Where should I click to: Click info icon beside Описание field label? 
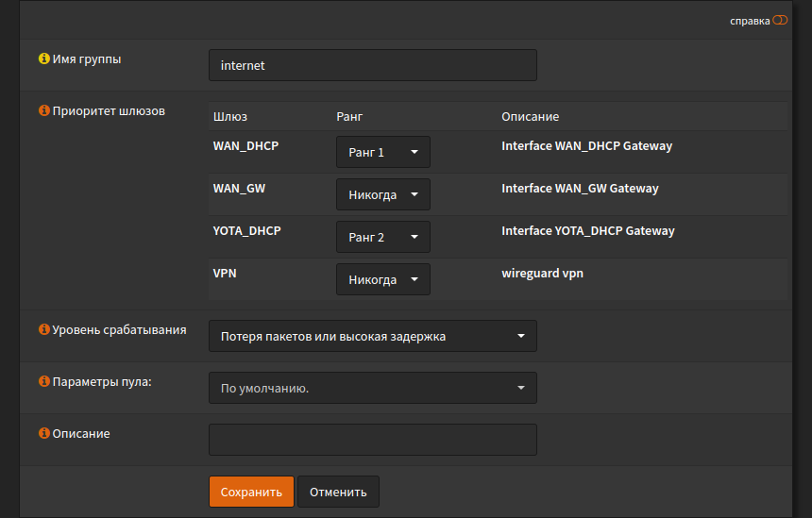(x=44, y=433)
